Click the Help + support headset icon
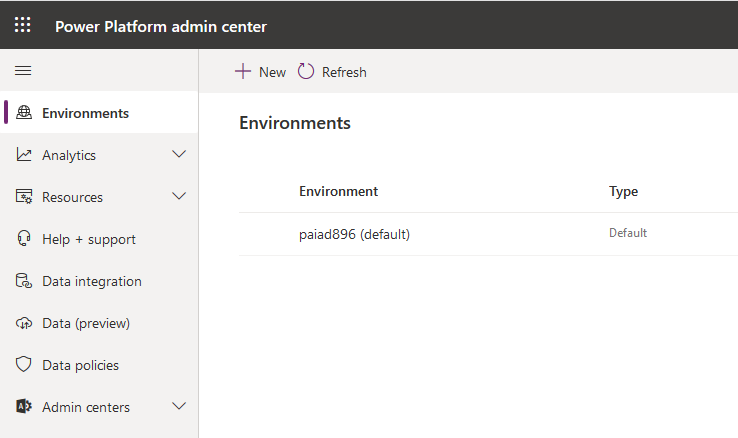The height and width of the screenshot is (438, 738). pyautogui.click(x=25, y=239)
